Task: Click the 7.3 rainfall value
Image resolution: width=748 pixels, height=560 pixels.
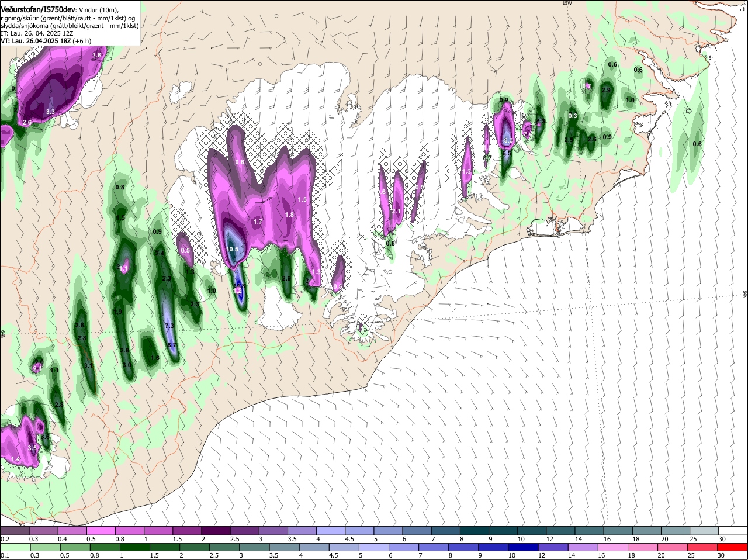Action: pos(170,326)
